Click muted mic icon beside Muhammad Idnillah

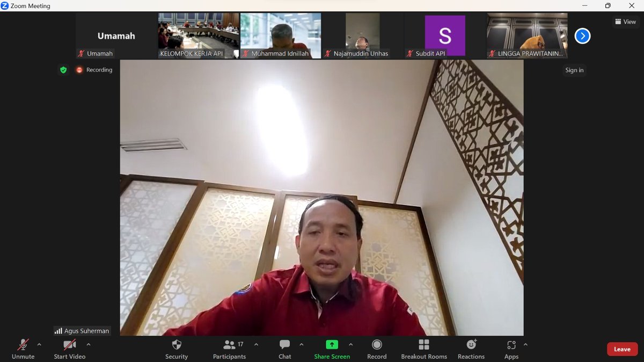tap(246, 54)
